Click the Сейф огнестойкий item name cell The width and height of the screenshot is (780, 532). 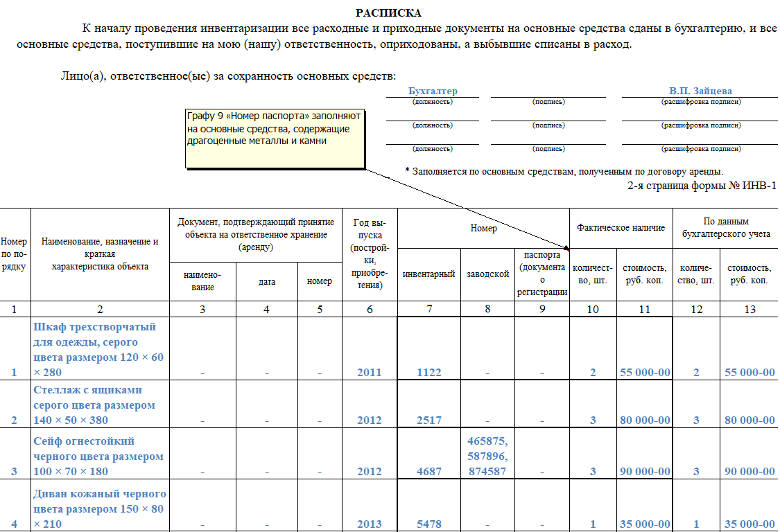tap(100, 456)
